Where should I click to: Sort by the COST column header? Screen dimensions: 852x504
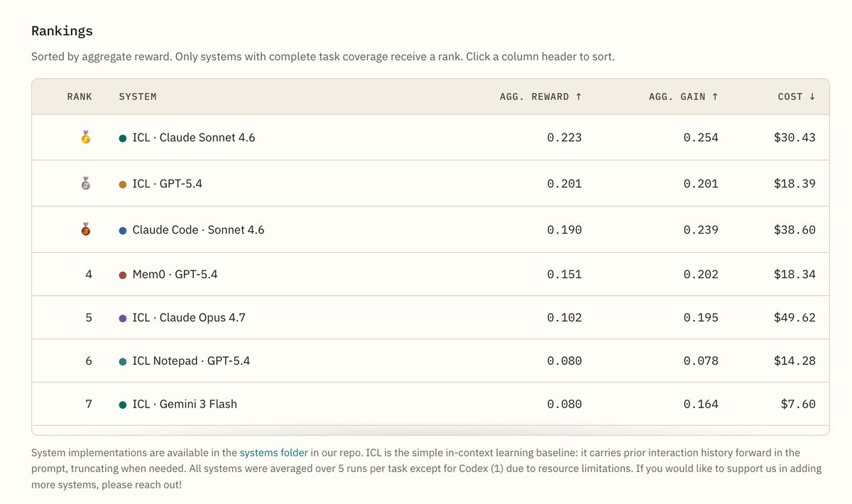pyautogui.click(x=797, y=97)
